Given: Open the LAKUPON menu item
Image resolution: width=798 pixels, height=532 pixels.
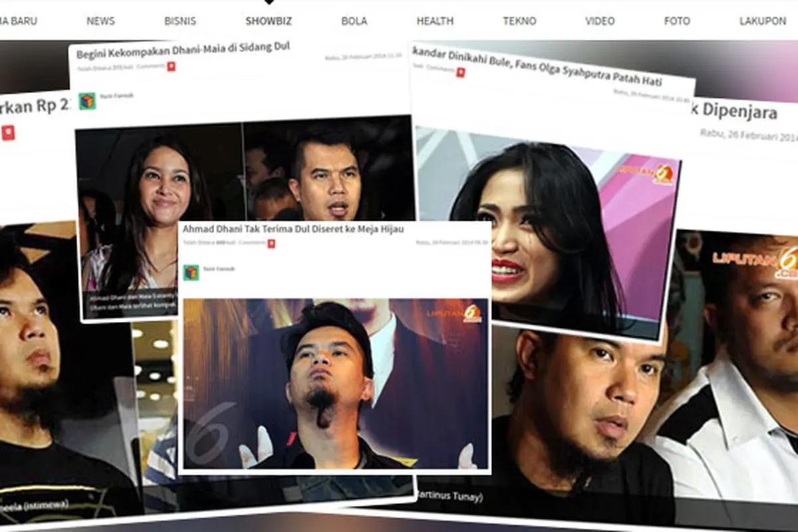Looking at the screenshot, I should pos(763,21).
